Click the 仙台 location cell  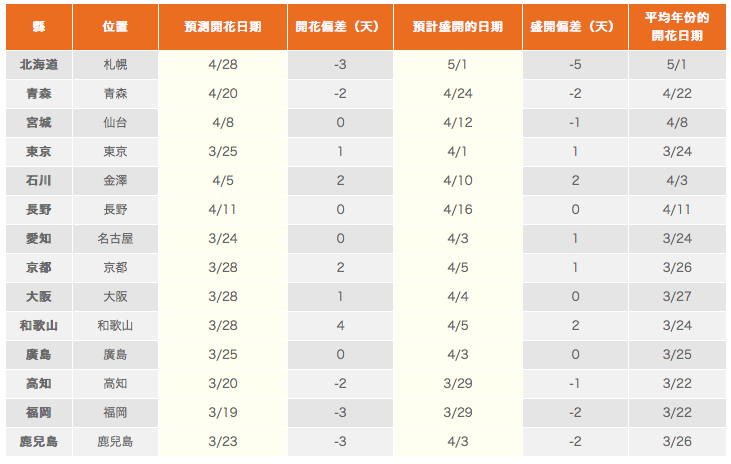point(115,123)
